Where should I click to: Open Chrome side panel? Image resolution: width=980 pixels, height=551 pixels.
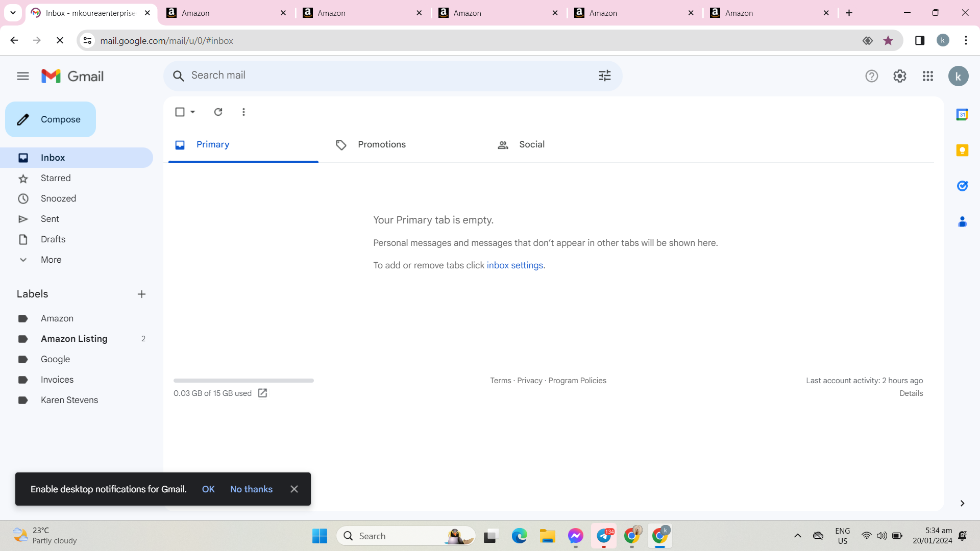[920, 40]
